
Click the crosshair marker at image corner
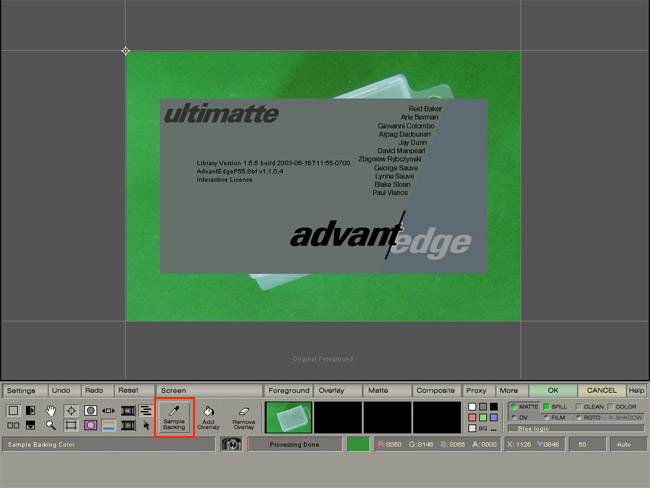[x=126, y=51]
